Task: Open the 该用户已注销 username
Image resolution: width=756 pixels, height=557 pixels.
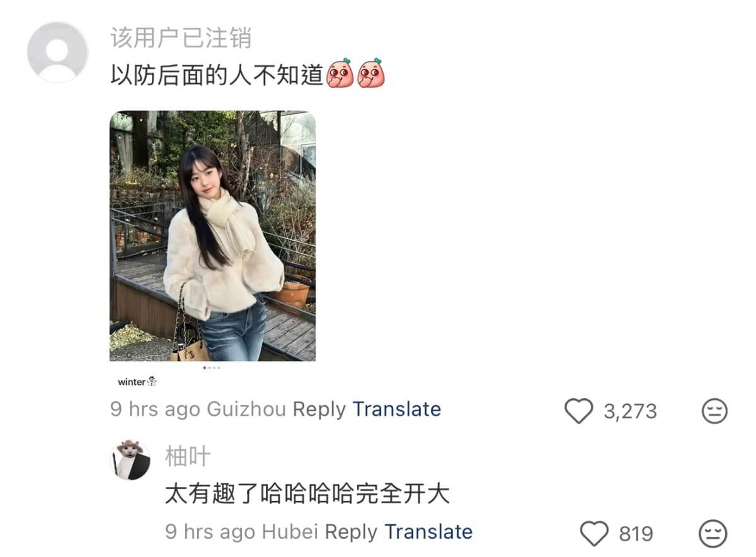Action: coord(181,38)
